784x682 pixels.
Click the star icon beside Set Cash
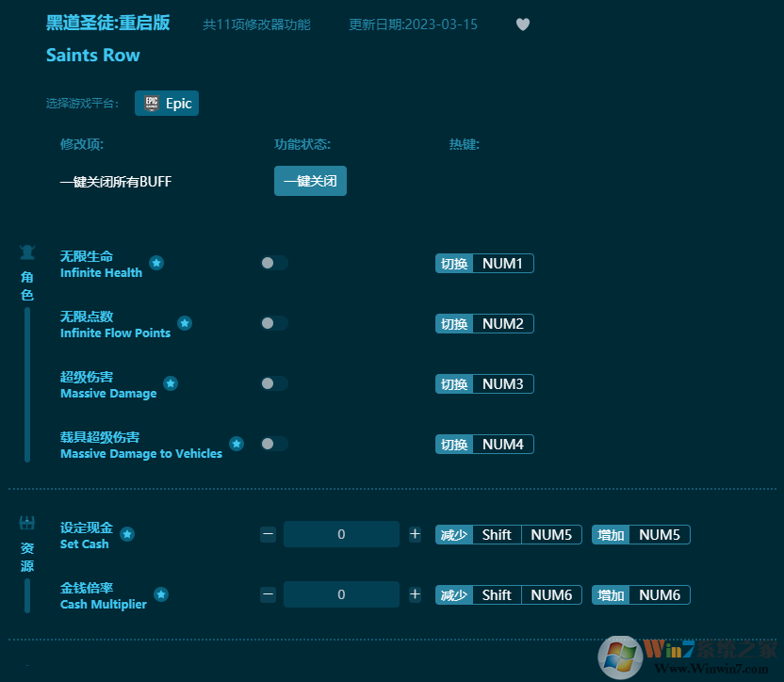pyautogui.click(x=129, y=534)
